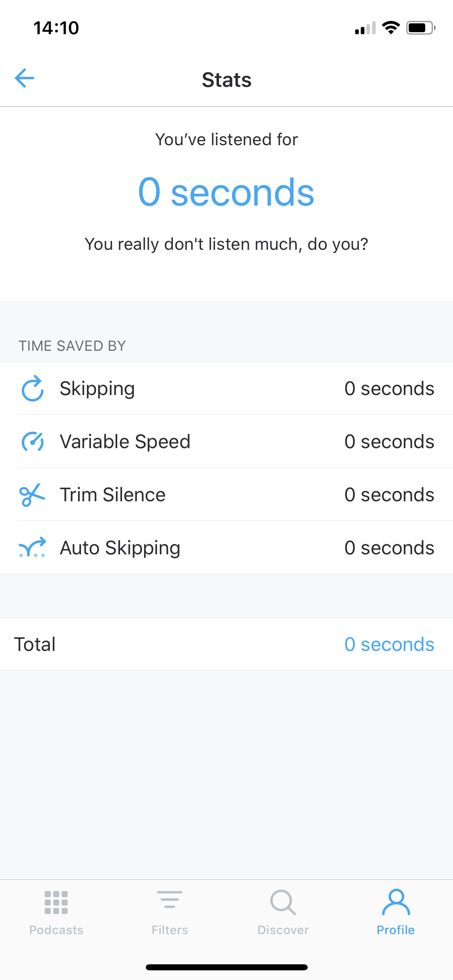Click the Skipping circular arrow icon
Viewport: 453px width, 980px height.
point(33,389)
